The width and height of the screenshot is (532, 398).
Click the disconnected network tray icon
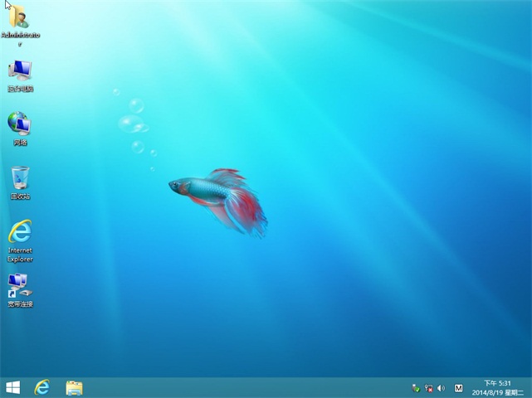[x=428, y=388]
